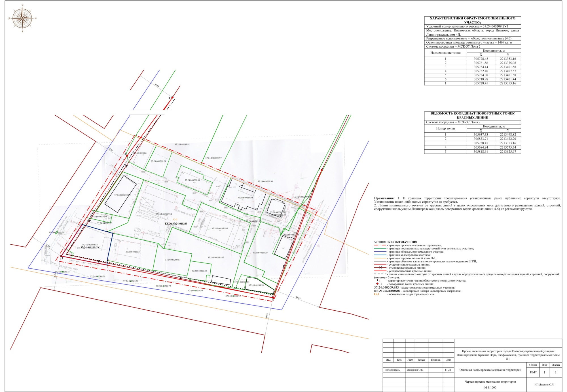
Task: Click the red-line coordinate '305818.61'
Action: coord(481,152)
